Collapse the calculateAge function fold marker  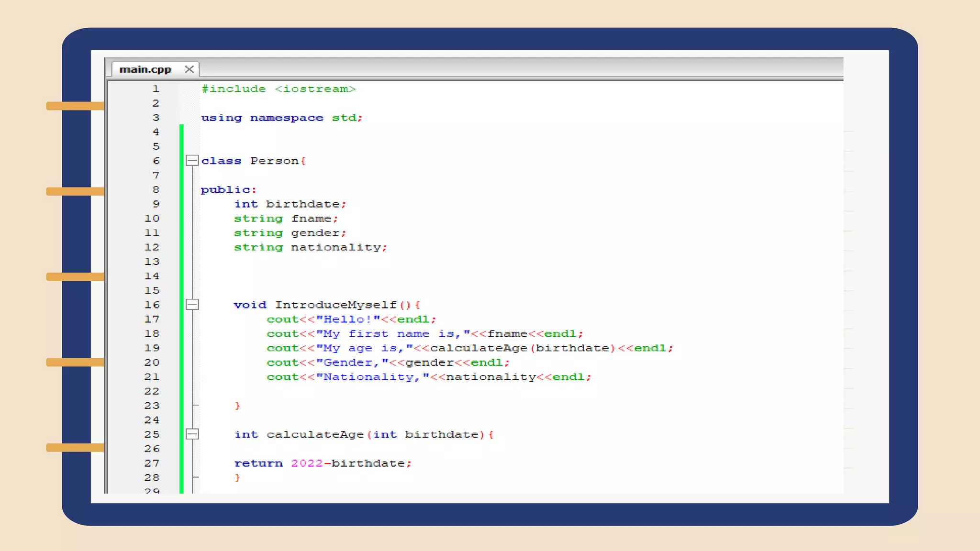[192, 434]
